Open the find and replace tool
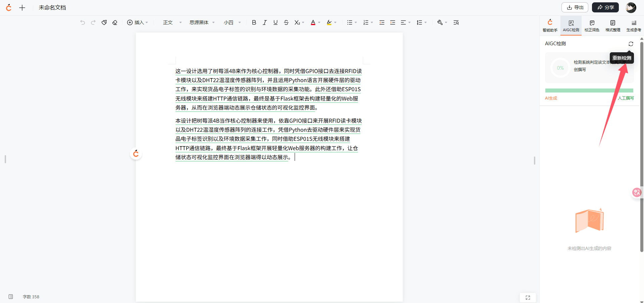Viewport: 644px width, 303px height. click(456, 22)
